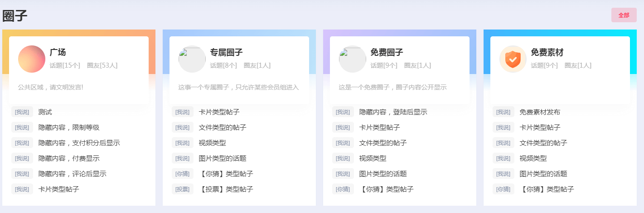Open the 专属圈子 circle title
Viewport: 644px width, 213px height.
point(227,52)
